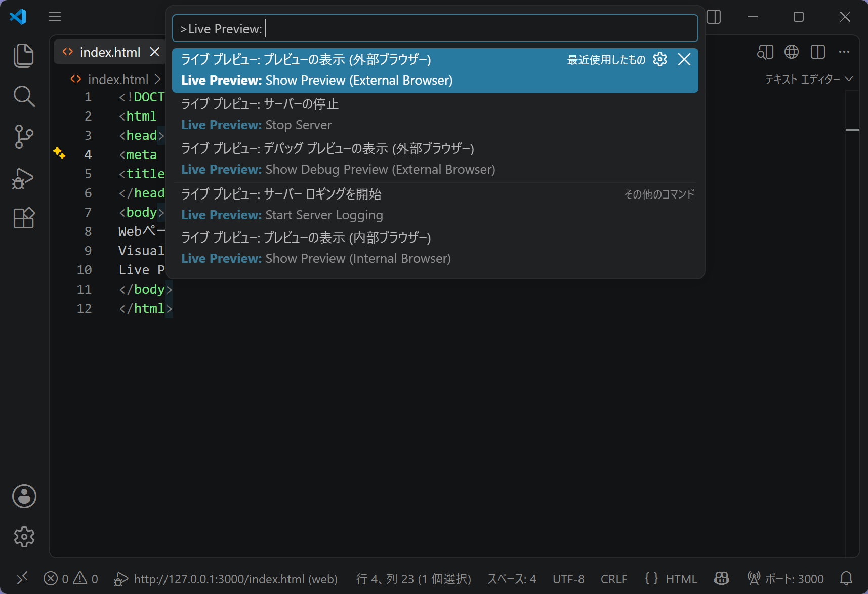Open the Accounts menu
868x594 pixels.
[x=24, y=496]
